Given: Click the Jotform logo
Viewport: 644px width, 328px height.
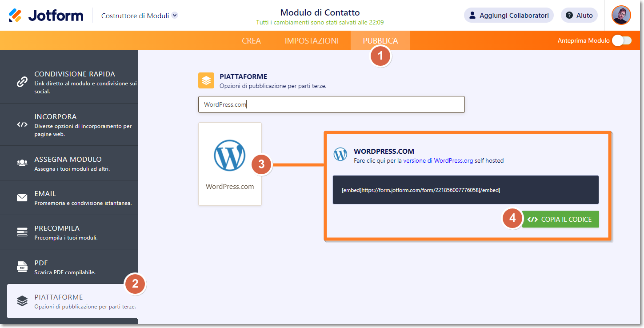Looking at the screenshot, I should point(46,15).
